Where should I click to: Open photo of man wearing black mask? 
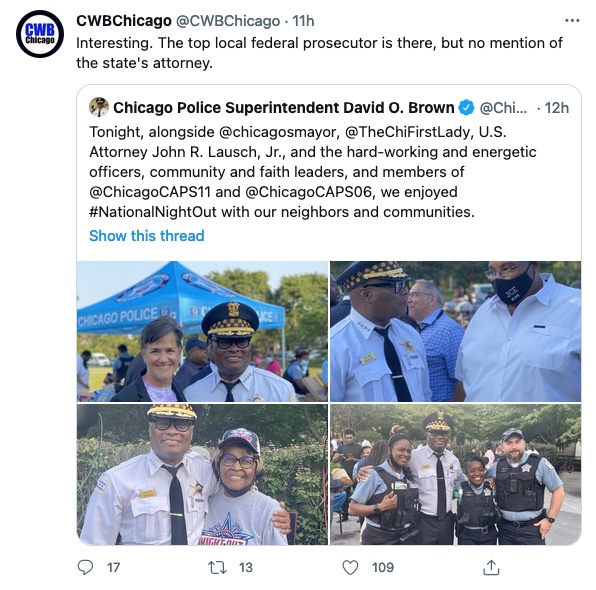(x=455, y=331)
